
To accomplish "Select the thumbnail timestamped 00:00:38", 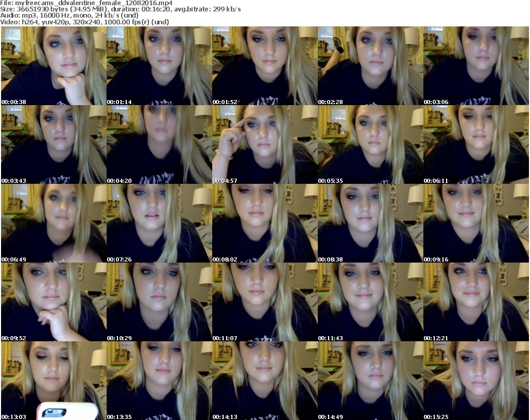I will 54,66.
